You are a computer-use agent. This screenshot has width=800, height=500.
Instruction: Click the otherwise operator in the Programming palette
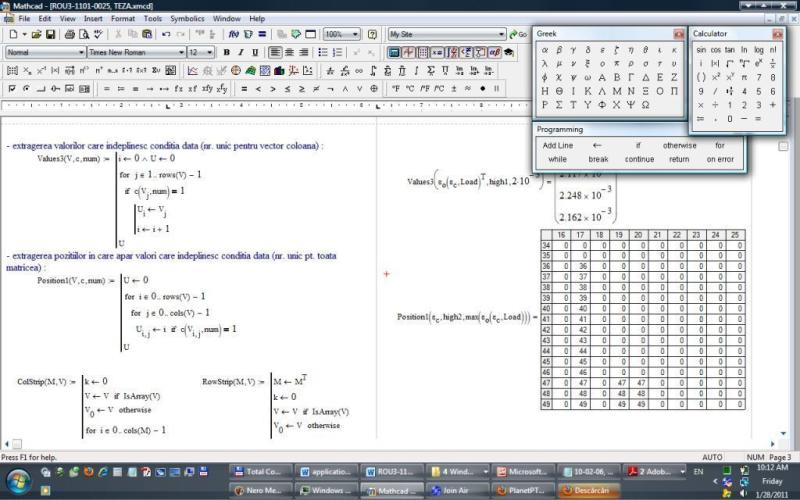pyautogui.click(x=679, y=145)
